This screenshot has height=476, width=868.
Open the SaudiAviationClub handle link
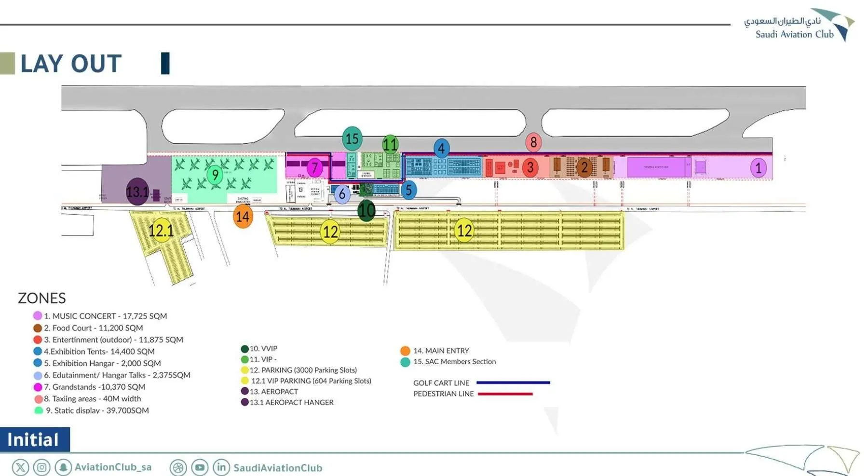pos(278,468)
